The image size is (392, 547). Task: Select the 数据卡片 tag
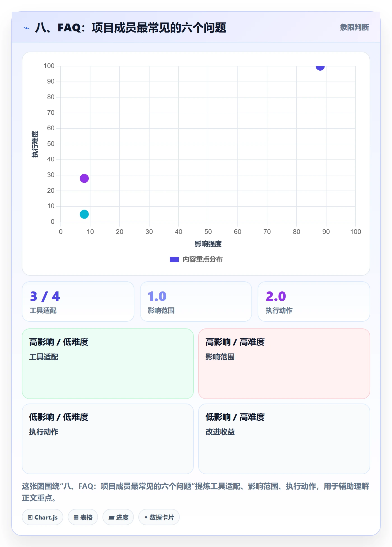pos(159,517)
